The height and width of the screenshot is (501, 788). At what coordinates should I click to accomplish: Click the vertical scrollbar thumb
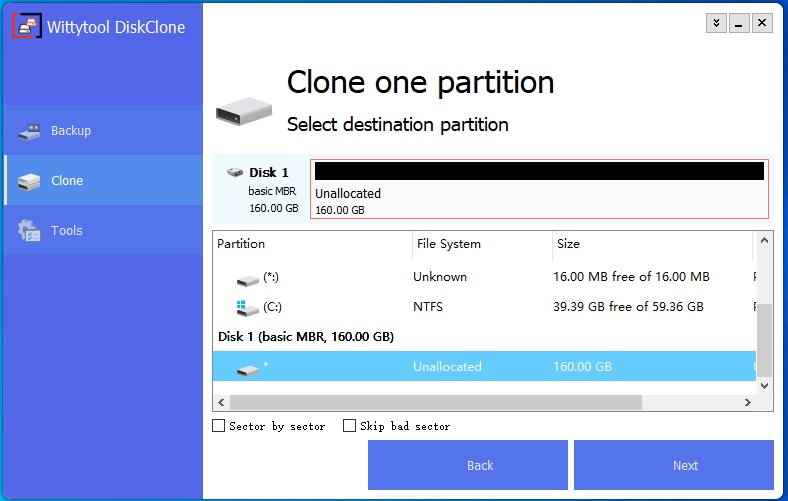pos(764,340)
